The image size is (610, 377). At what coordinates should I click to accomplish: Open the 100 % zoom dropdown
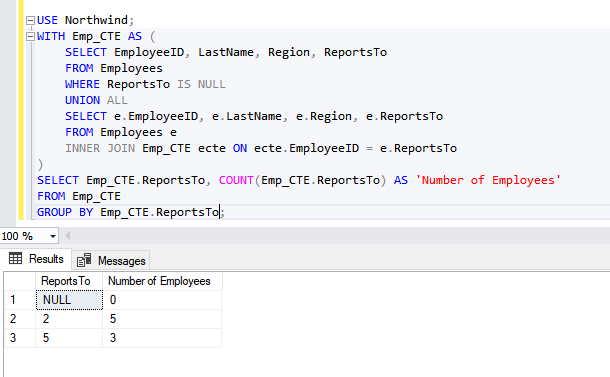click(53, 236)
